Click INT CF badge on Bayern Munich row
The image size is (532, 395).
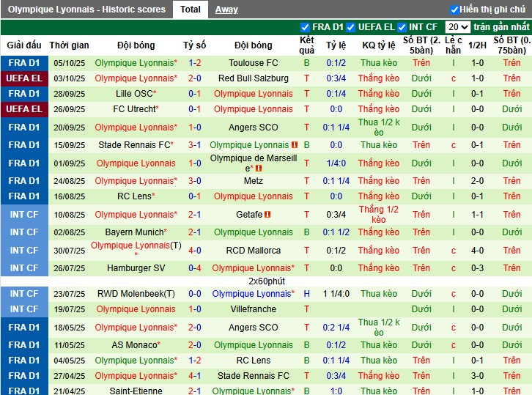click(24, 232)
